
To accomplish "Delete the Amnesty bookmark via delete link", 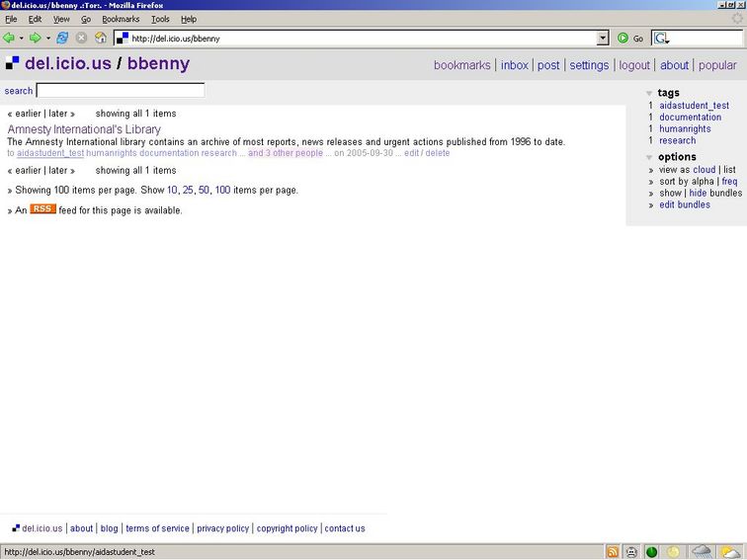I will pos(438,153).
